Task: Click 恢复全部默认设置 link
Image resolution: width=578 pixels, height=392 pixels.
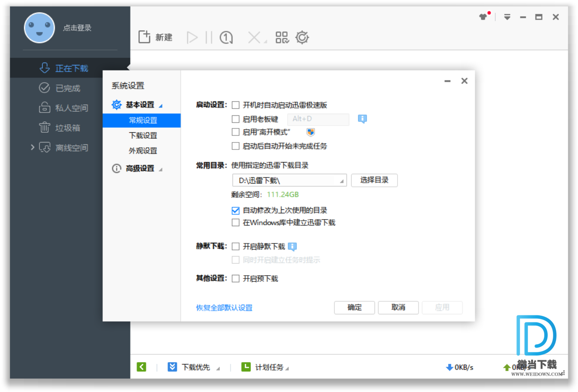Action: (224, 307)
